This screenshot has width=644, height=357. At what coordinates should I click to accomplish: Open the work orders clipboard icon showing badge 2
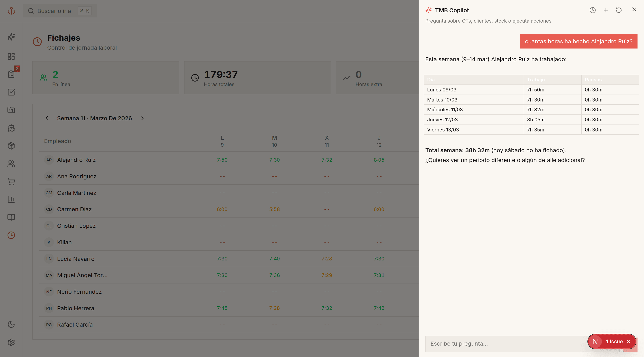click(11, 74)
